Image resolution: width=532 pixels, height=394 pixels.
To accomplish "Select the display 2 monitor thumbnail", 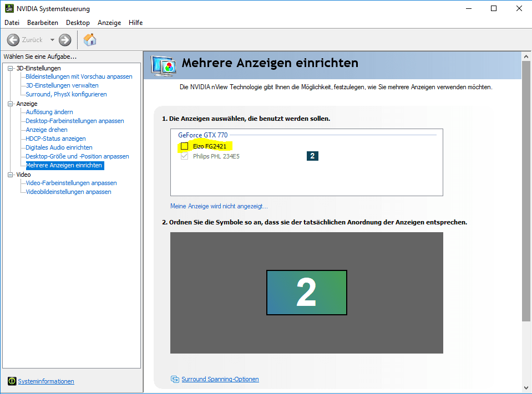I will coord(307,293).
